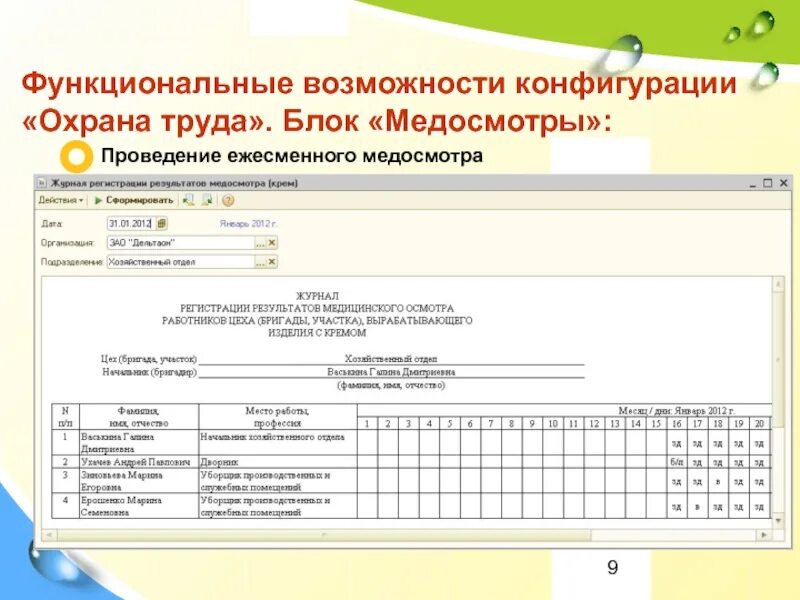Select the row Васькина Галина Дмитриевна
This screenshot has height=600, width=800.
pyautogui.click(x=411, y=442)
